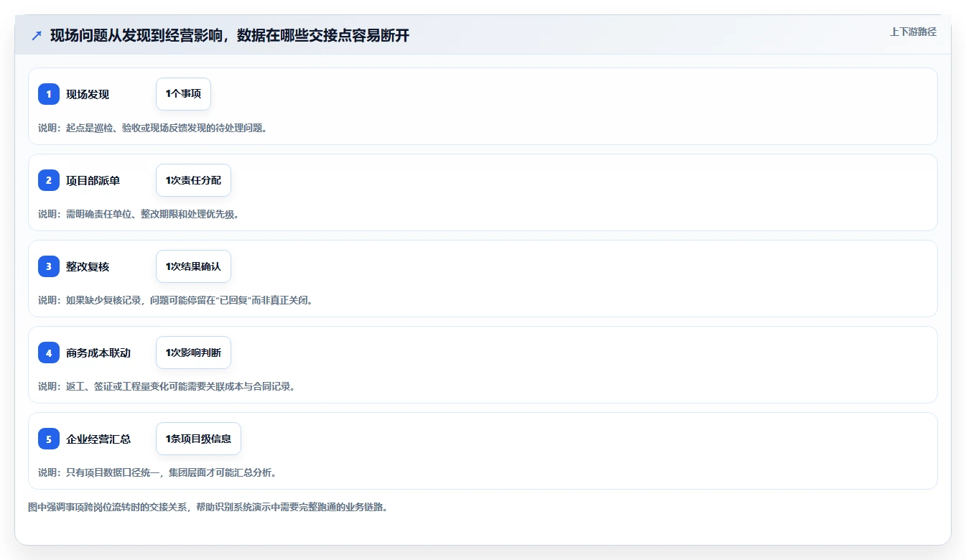This screenshot has width=966, height=560.
Task: Select the 项目部派单 step title
Action: 93,180
